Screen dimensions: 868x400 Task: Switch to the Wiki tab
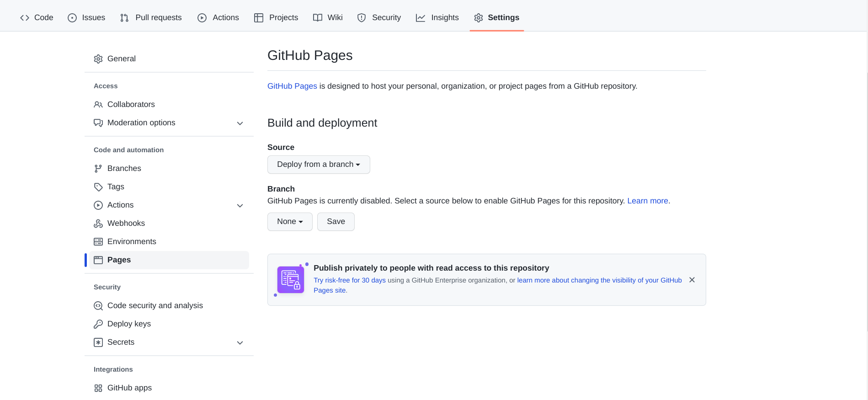click(x=328, y=17)
